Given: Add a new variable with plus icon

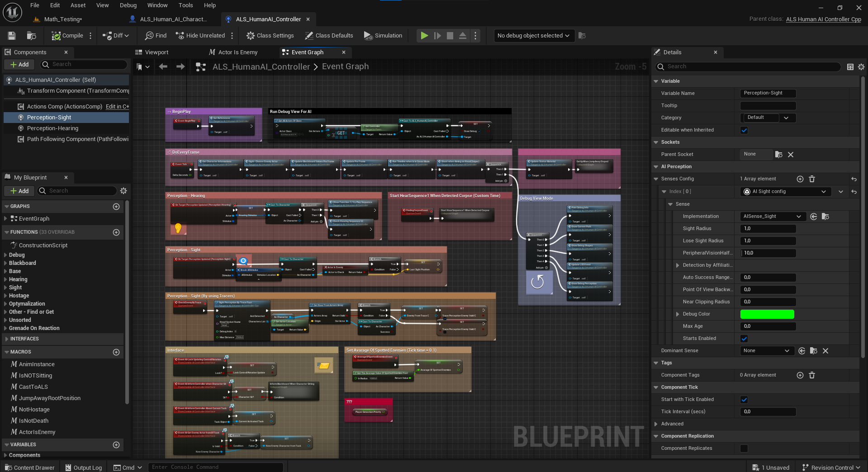Looking at the screenshot, I should (116, 445).
